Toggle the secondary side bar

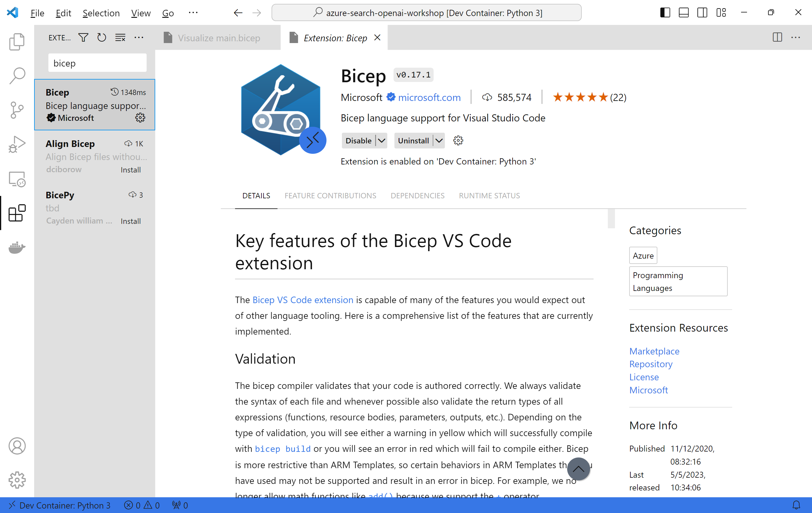[702, 13]
